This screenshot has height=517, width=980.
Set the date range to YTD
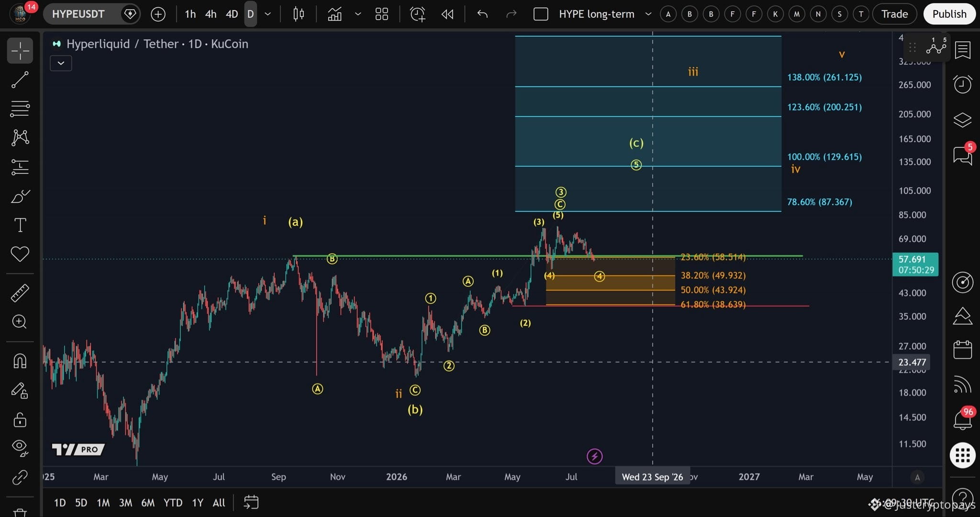point(173,503)
